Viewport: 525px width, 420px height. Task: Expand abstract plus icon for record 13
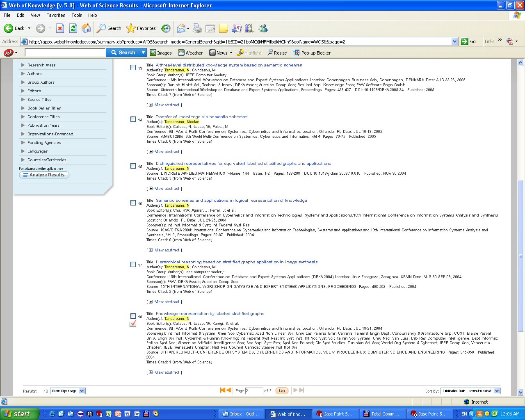[151, 105]
